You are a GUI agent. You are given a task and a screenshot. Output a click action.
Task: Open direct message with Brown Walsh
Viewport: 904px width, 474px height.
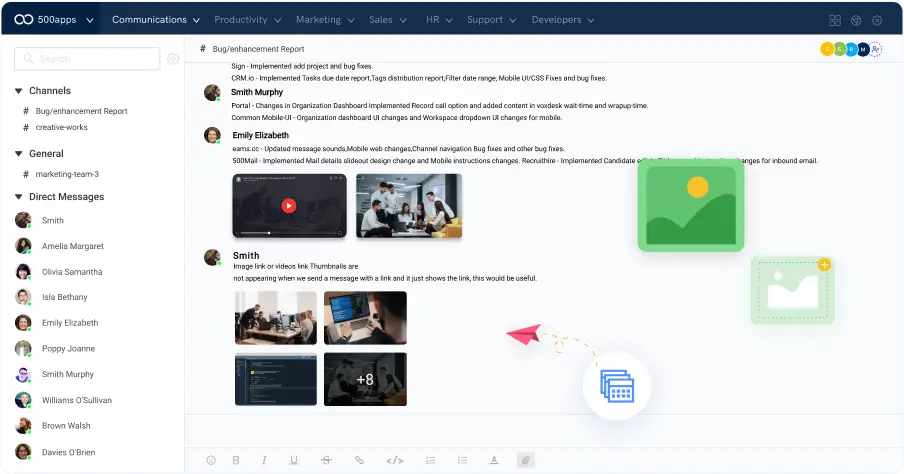52,426
